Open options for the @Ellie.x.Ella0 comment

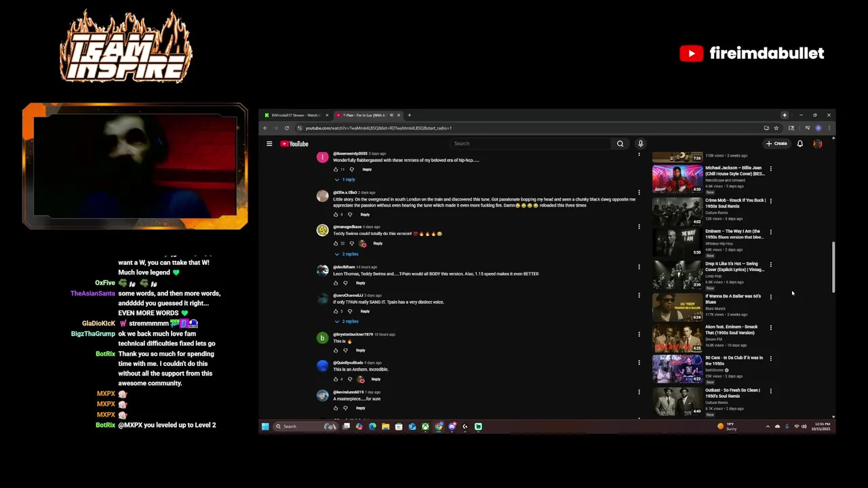(x=639, y=192)
